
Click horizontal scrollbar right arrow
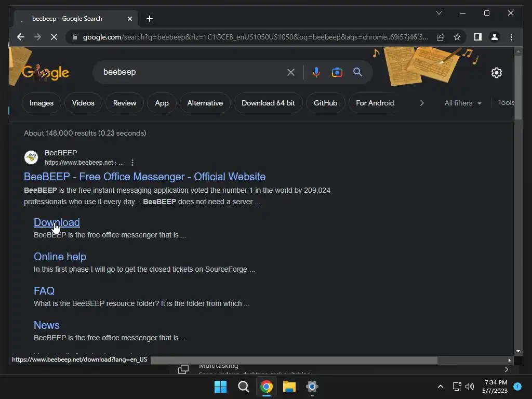click(x=509, y=361)
